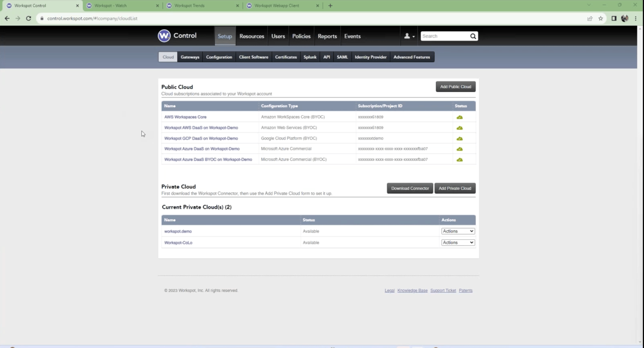Viewport: 644px width, 348px height.
Task: Click status cloud icon for AWS Workspaces Core
Action: (x=459, y=117)
